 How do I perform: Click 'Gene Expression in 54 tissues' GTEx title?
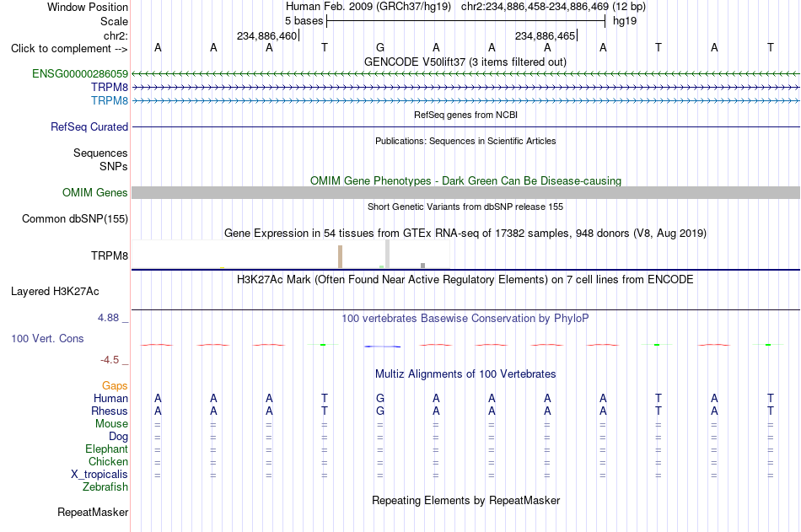click(x=465, y=233)
